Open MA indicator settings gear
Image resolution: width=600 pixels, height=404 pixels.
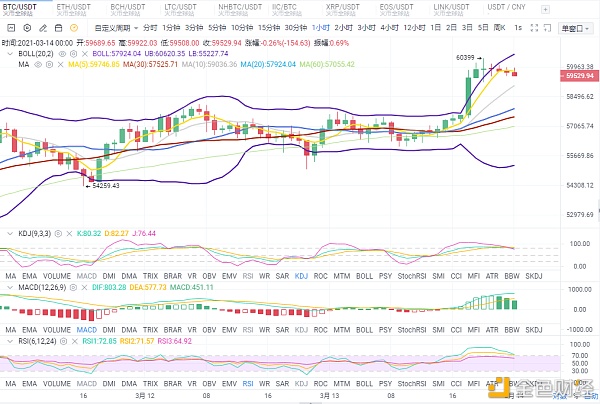click(x=49, y=64)
